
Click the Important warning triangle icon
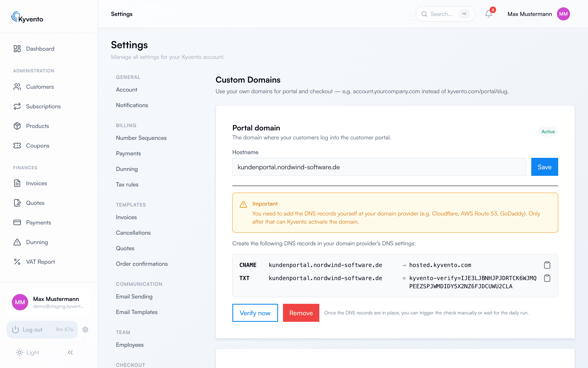click(243, 204)
